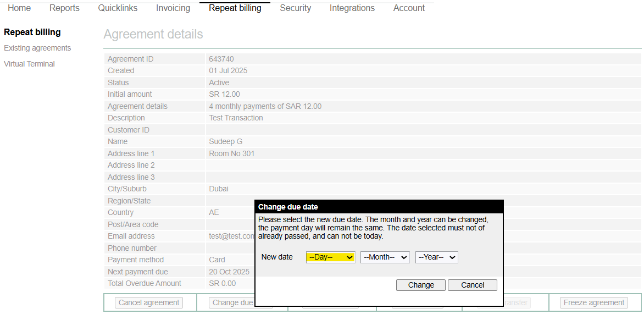Go to the Home menu
644x314 pixels.
click(19, 8)
